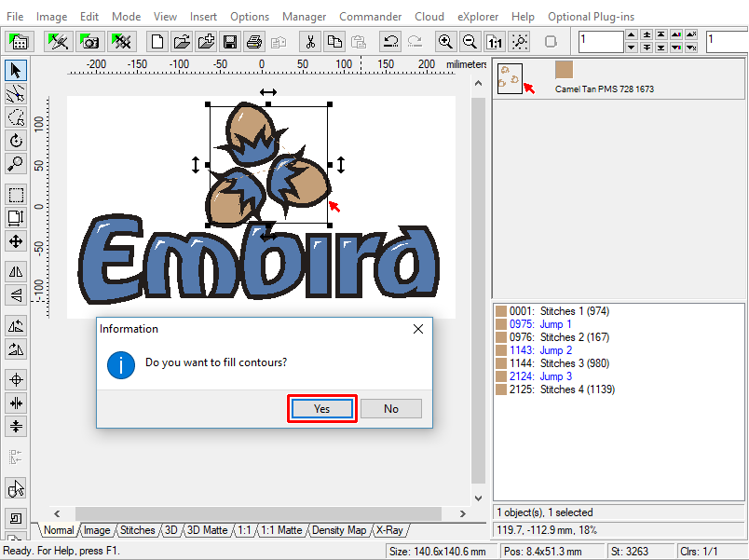This screenshot has width=749, height=560.
Task: Open the Commander menu
Action: 370,17
